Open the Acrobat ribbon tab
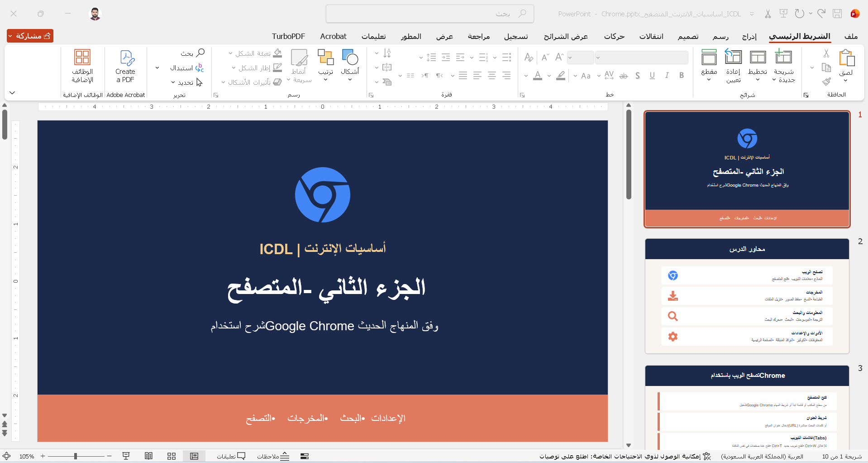 coord(333,36)
